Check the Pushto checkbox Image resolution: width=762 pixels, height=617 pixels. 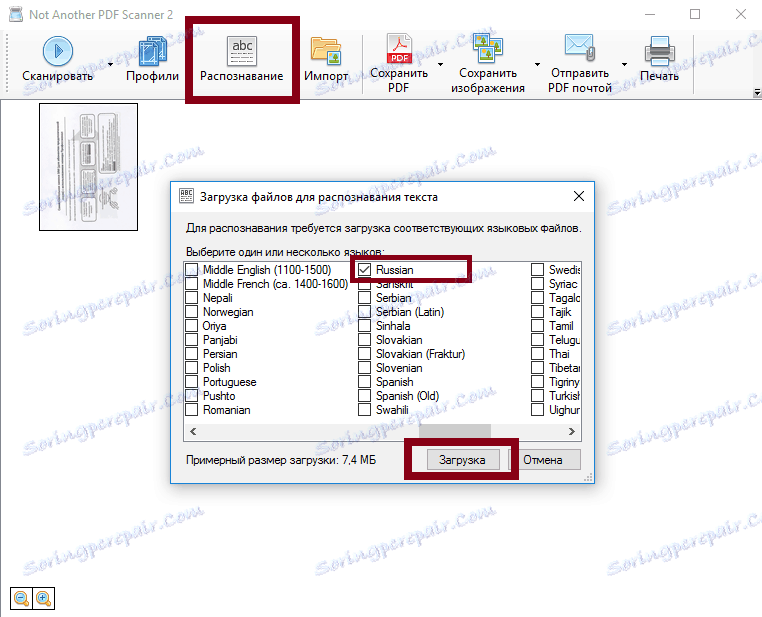[x=192, y=396]
